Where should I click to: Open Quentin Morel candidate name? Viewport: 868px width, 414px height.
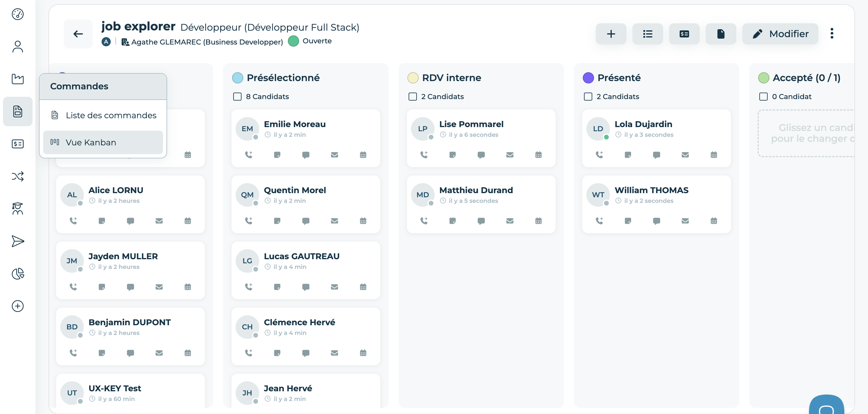(295, 190)
